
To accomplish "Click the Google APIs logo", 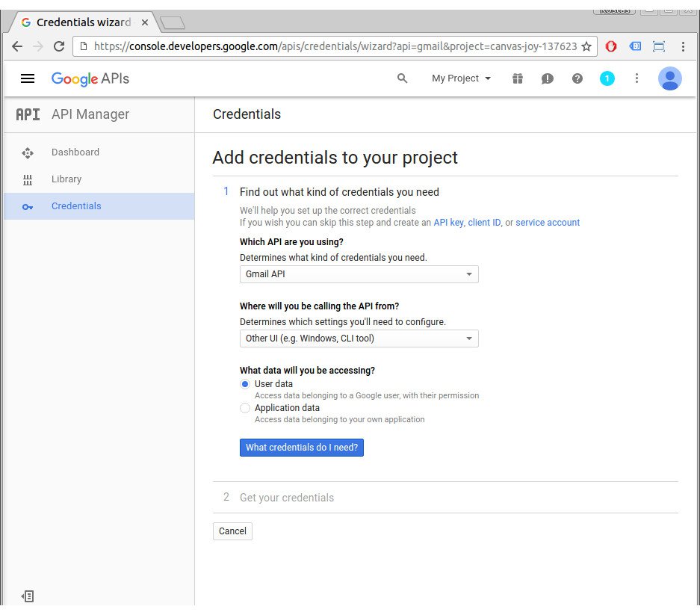I will [90, 78].
